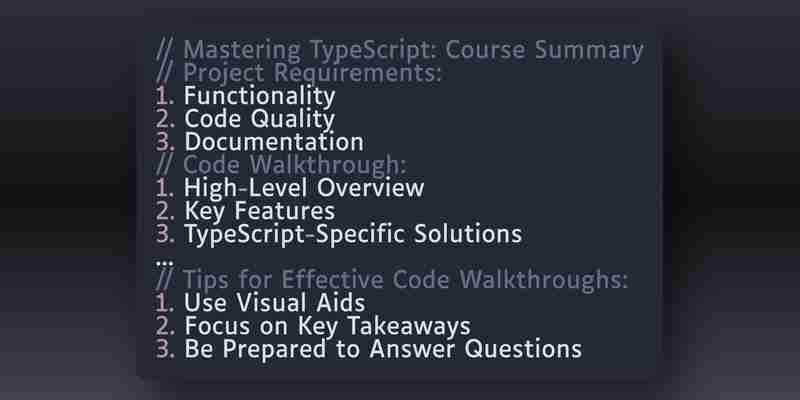Click the 'Mastering TypeScript: Course Summary' comment line
This screenshot has width=800, height=400.
(x=399, y=51)
